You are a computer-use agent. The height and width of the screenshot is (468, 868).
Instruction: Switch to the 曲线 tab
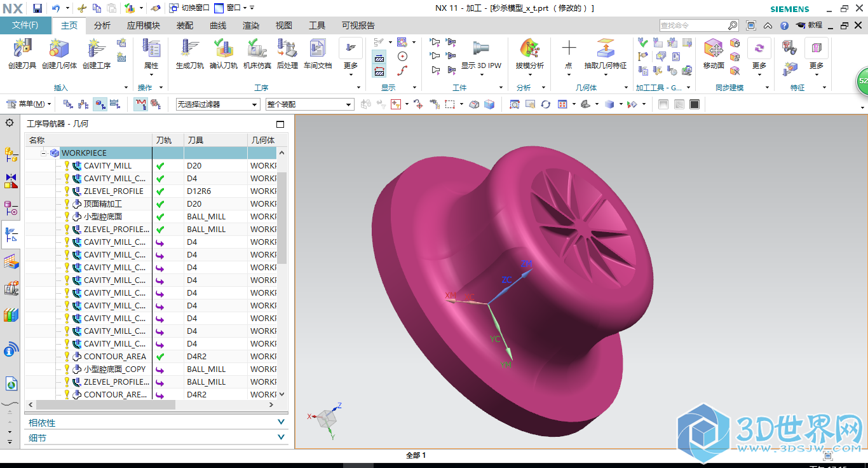pyautogui.click(x=218, y=25)
